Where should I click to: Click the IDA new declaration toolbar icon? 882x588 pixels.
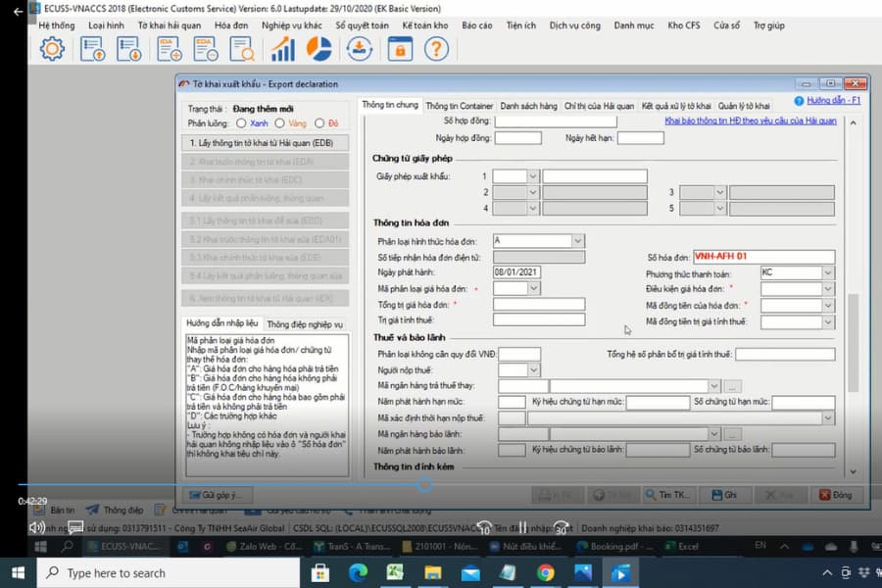(169, 49)
